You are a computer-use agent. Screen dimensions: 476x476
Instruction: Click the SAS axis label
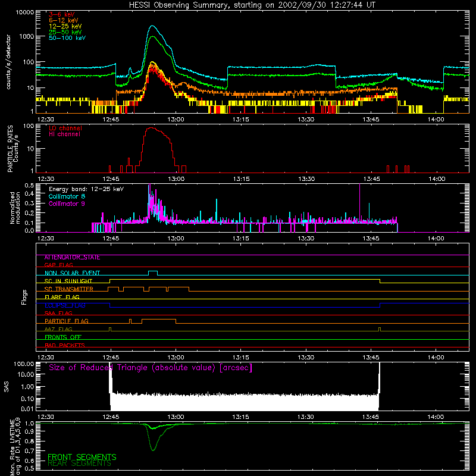click(x=7, y=387)
